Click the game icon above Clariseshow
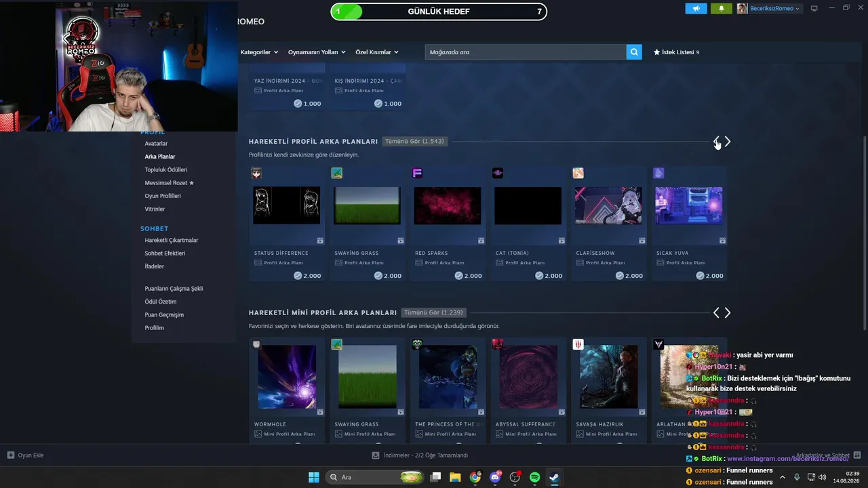This screenshot has width=868, height=488. pos(578,174)
